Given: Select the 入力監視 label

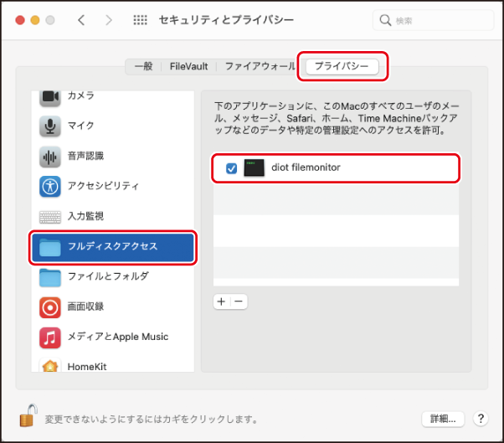Looking at the screenshot, I should (x=85, y=216).
